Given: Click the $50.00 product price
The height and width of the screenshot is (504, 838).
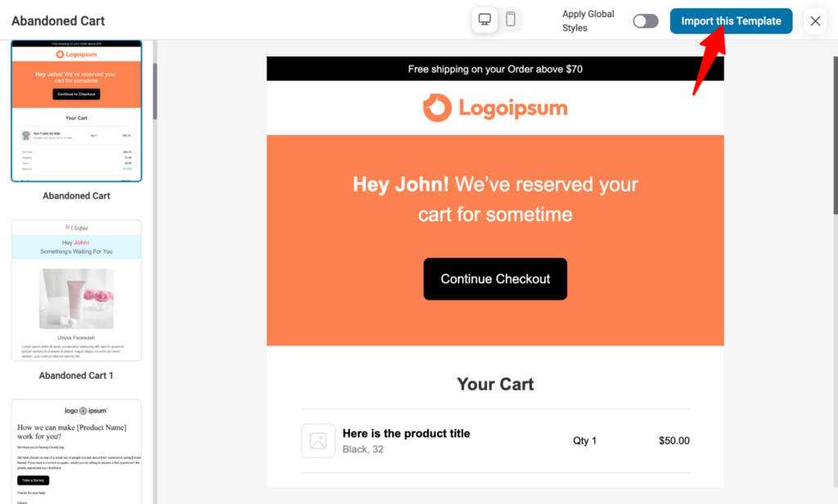Looking at the screenshot, I should [674, 441].
